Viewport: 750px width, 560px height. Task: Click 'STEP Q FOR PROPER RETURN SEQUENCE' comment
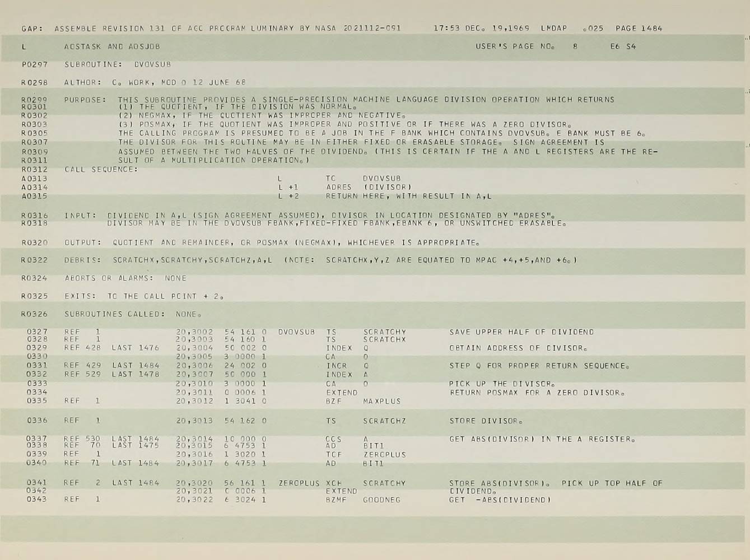(539, 366)
